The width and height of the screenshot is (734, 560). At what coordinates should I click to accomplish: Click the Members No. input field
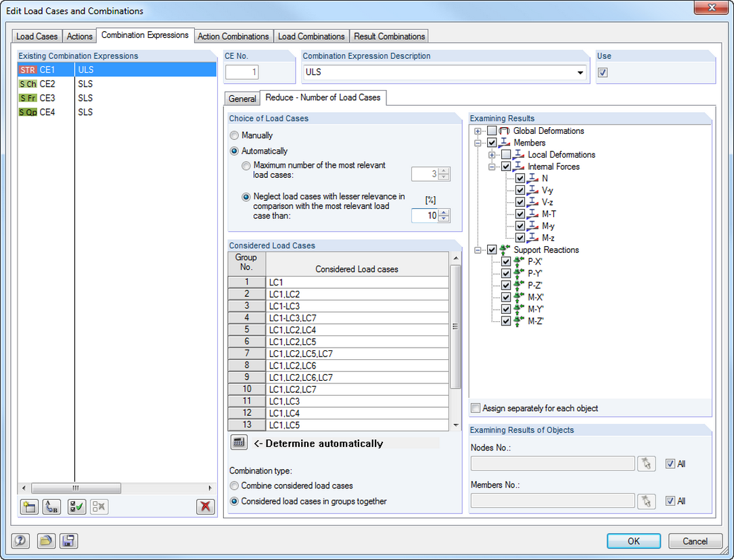553,501
